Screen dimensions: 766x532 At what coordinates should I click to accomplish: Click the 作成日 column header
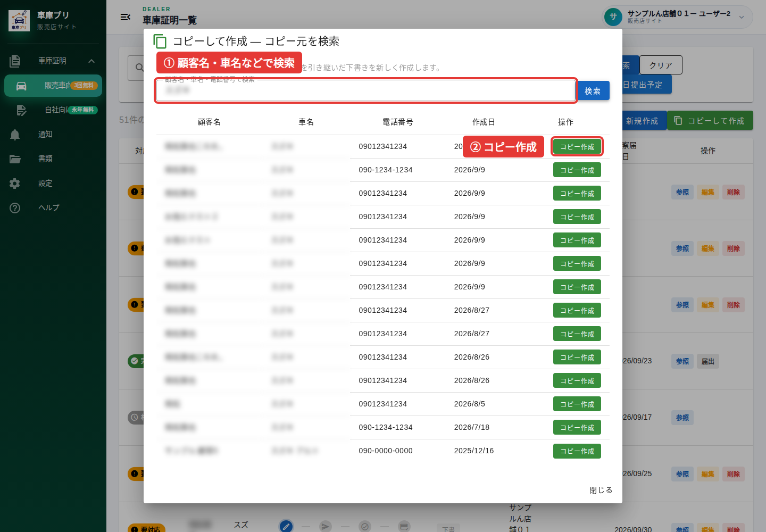(x=484, y=122)
